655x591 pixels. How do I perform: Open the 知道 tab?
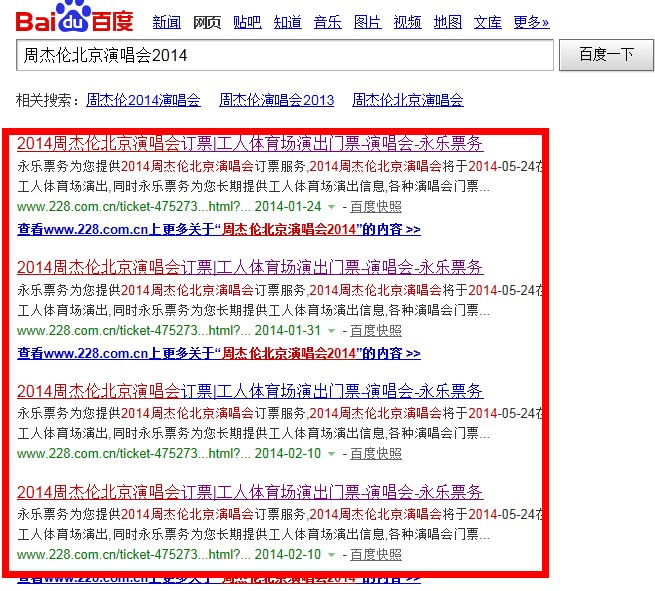pos(287,22)
